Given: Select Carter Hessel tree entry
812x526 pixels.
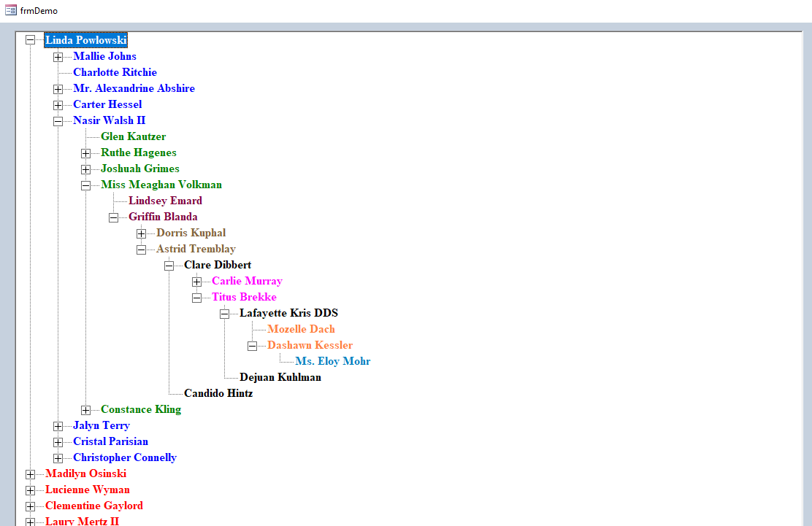Looking at the screenshot, I should click(107, 104).
